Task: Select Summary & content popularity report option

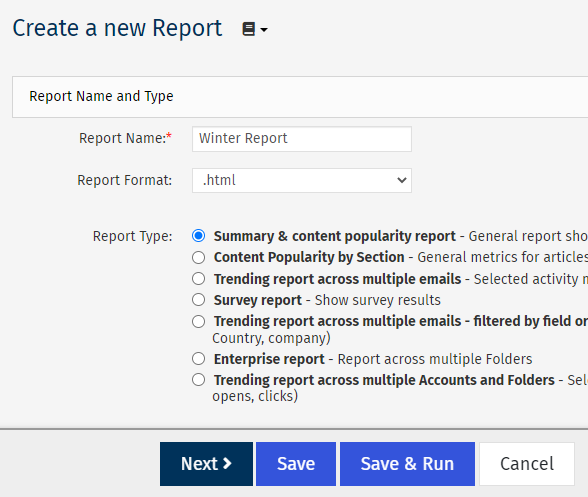Action: click(198, 236)
